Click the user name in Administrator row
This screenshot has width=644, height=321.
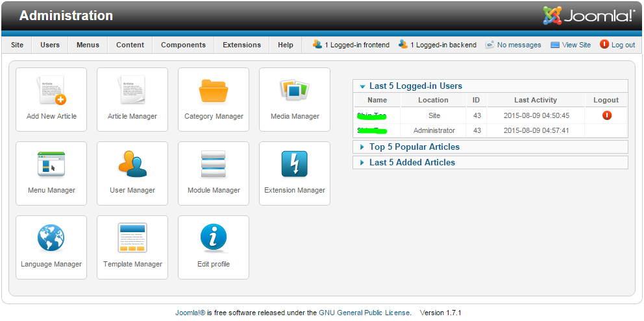click(372, 130)
